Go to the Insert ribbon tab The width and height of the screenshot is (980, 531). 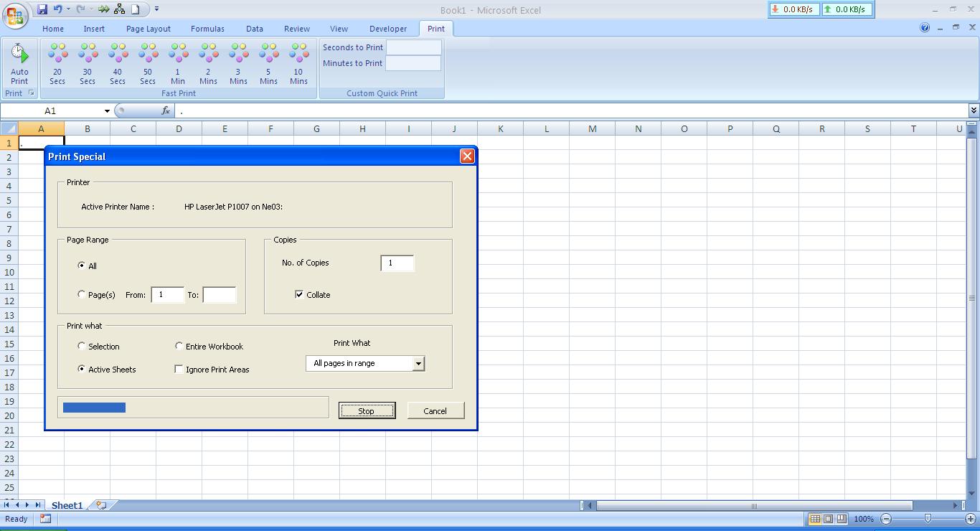pyautogui.click(x=94, y=29)
